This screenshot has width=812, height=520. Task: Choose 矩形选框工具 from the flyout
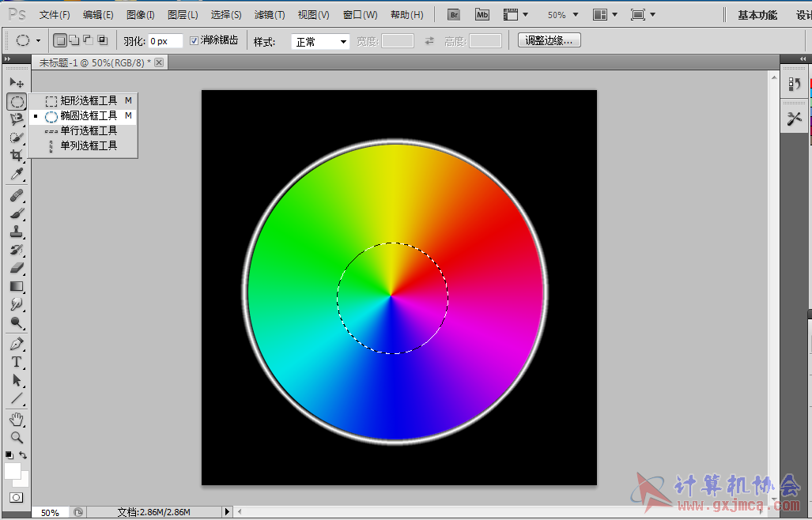(83, 100)
